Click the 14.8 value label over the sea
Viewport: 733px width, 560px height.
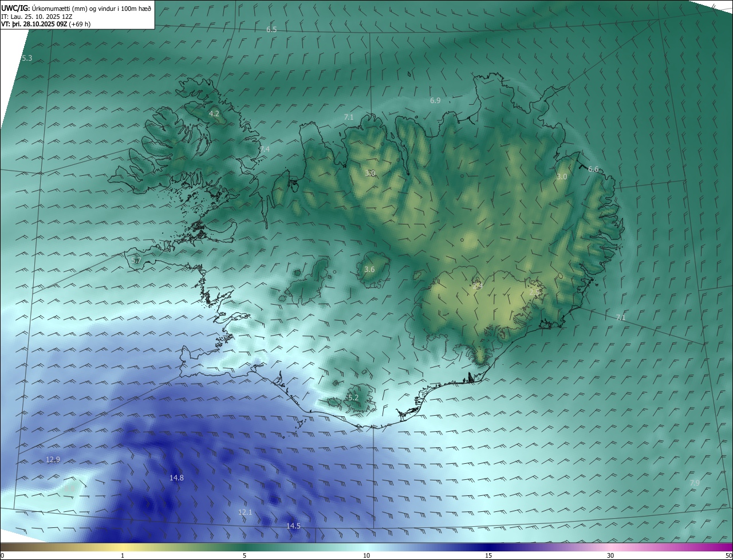[x=176, y=478]
